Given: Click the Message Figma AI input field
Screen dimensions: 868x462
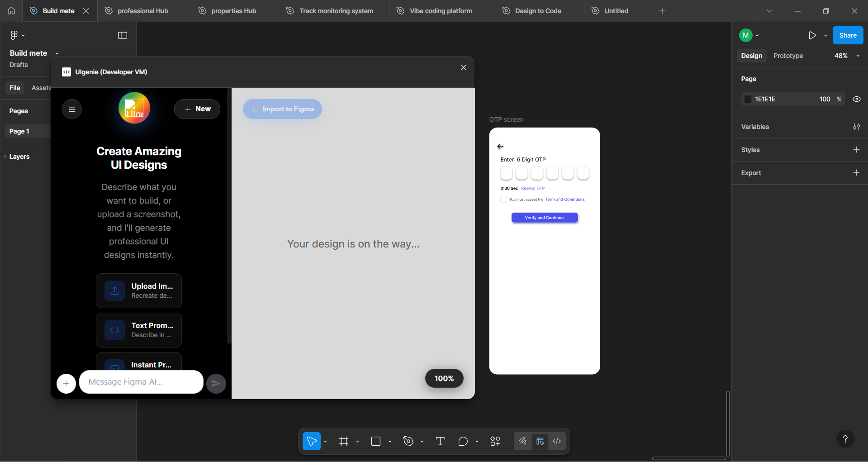Looking at the screenshot, I should pos(141,382).
